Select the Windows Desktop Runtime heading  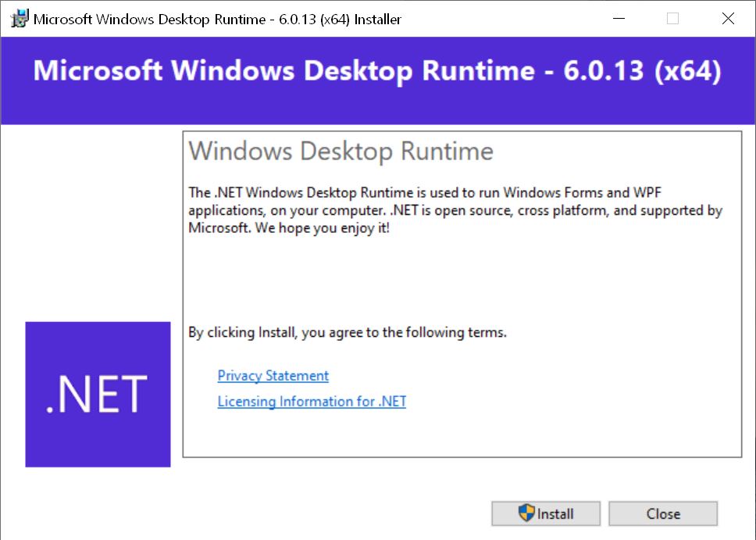pos(341,151)
